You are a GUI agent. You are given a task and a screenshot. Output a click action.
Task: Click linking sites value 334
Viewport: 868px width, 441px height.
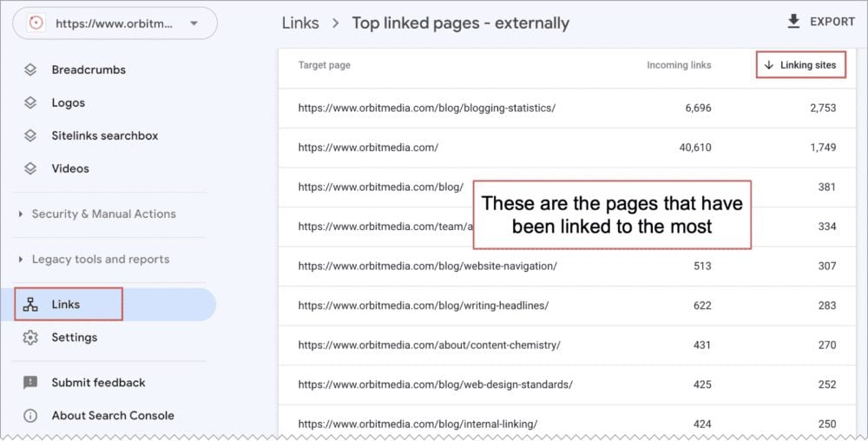[x=827, y=227]
